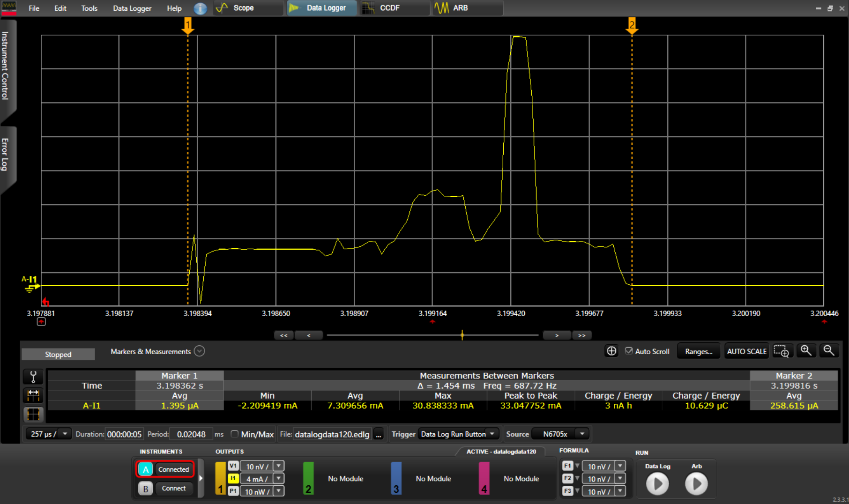Step right with the > scroll button
This screenshot has height=504, width=849.
point(557,335)
